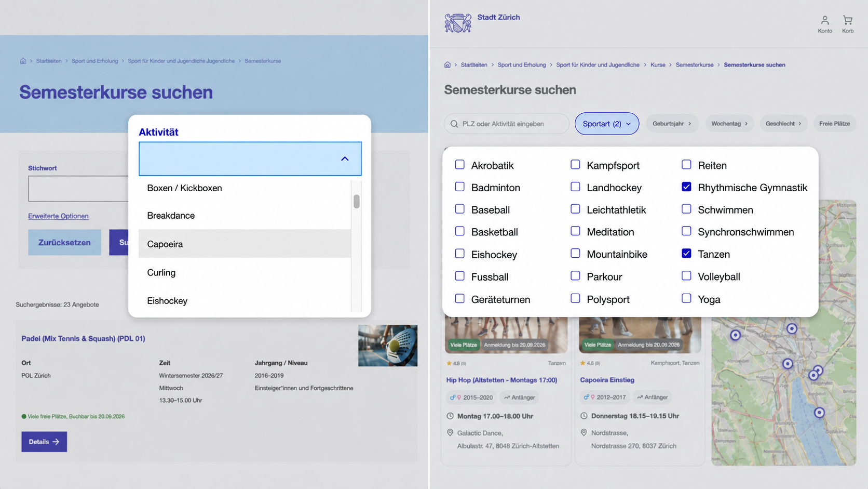Click the home icon in left breadcrumb
The width and height of the screenshot is (868, 489).
coord(23,61)
